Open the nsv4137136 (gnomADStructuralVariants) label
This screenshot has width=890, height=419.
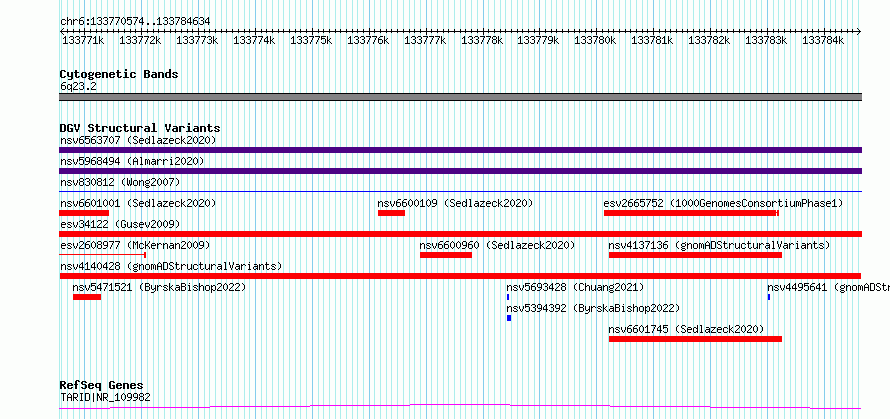719,245
